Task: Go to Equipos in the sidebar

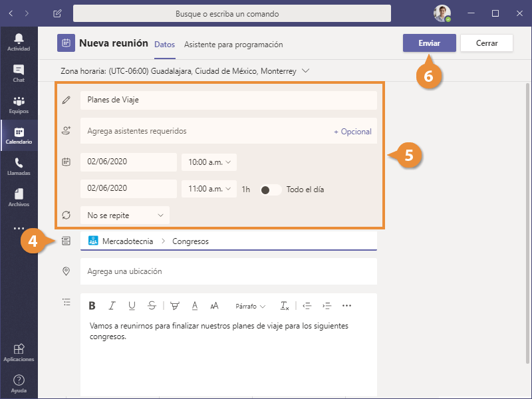Action: coord(19,104)
